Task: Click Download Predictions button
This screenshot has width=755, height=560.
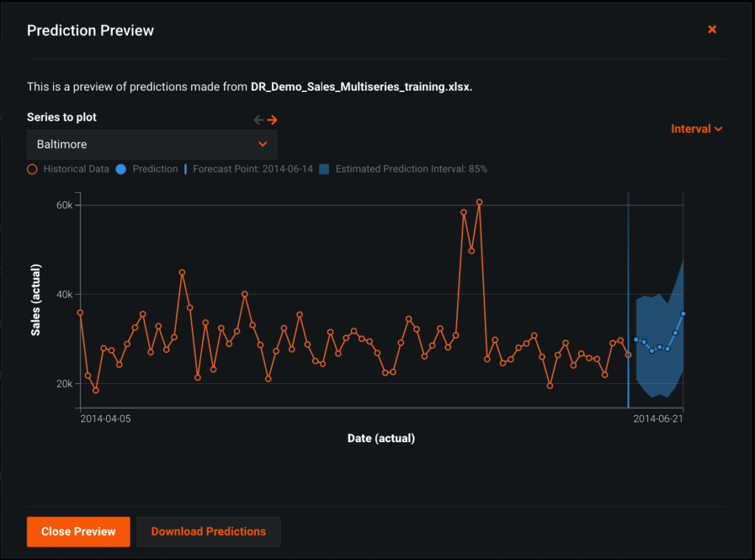Action: coord(208,531)
